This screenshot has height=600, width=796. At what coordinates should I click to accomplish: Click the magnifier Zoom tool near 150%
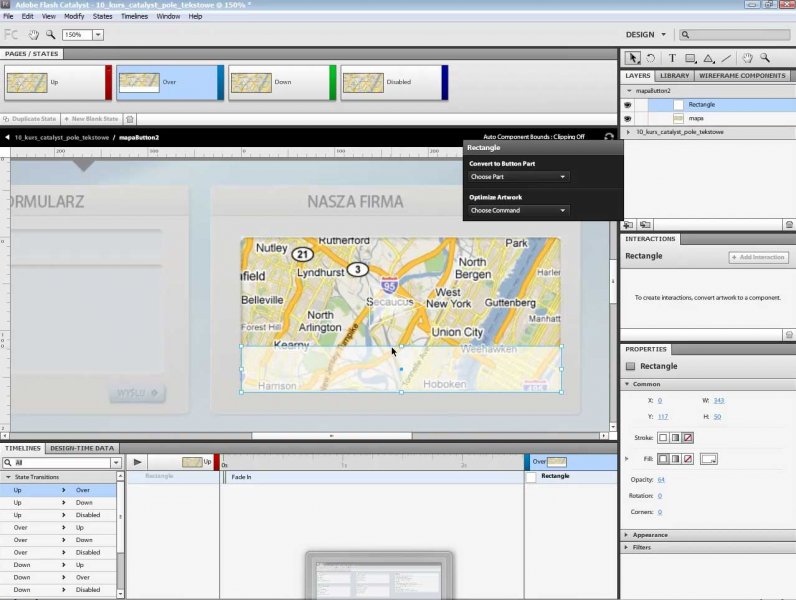(x=50, y=35)
